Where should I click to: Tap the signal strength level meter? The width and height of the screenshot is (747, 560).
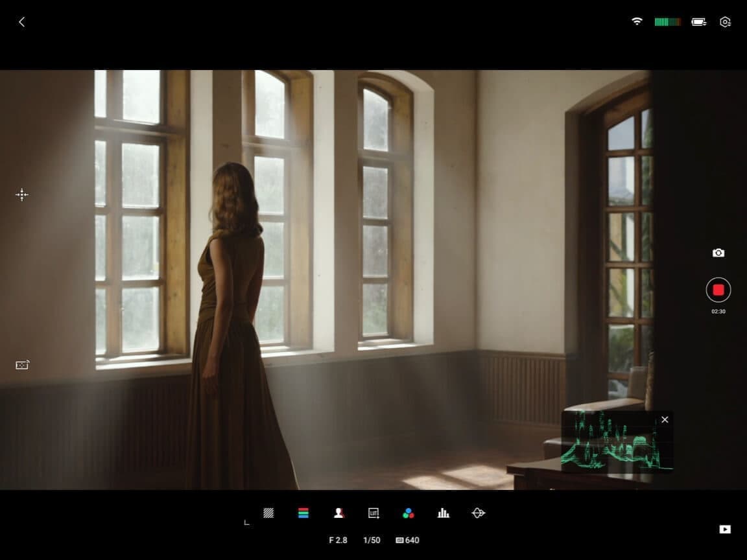[x=667, y=22]
